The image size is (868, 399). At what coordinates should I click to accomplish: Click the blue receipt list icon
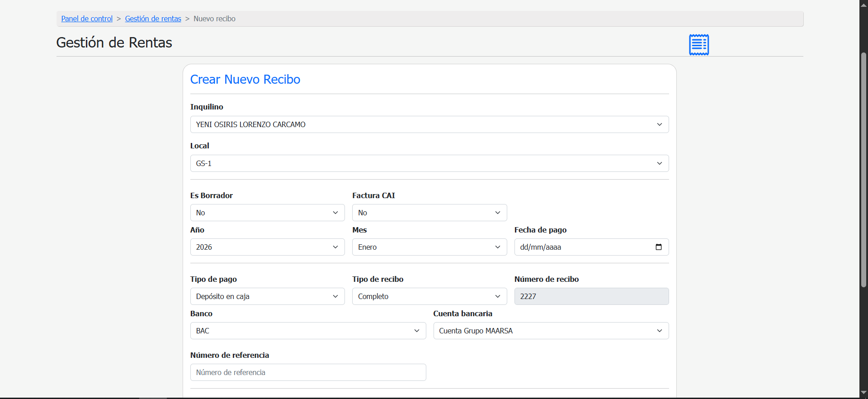coord(698,44)
